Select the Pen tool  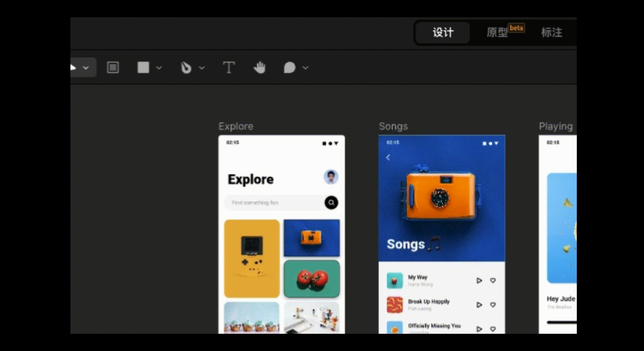(x=186, y=68)
